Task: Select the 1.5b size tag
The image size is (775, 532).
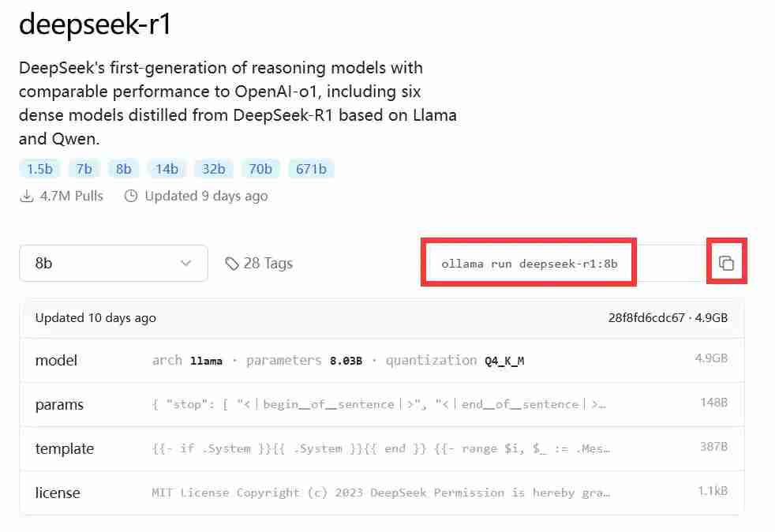Action: tap(39, 169)
